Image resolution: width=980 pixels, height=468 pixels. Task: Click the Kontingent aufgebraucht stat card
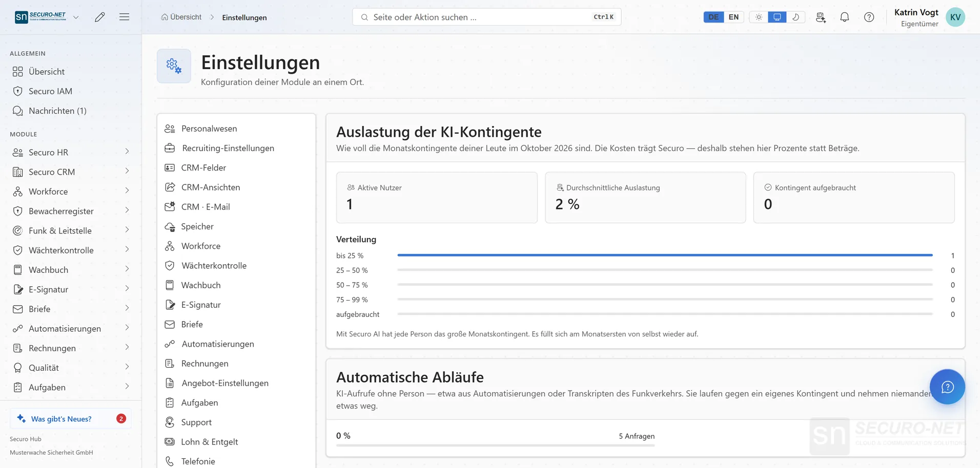(x=854, y=198)
